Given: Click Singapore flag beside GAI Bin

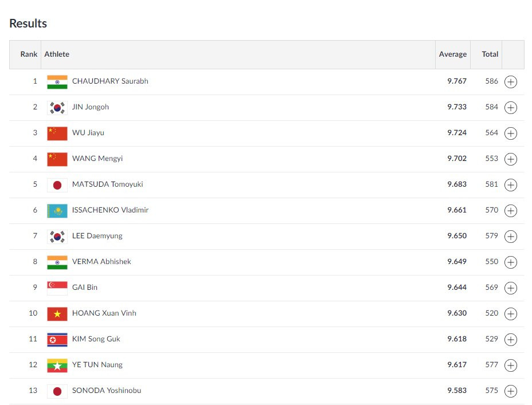Looking at the screenshot, I should coord(57,288).
